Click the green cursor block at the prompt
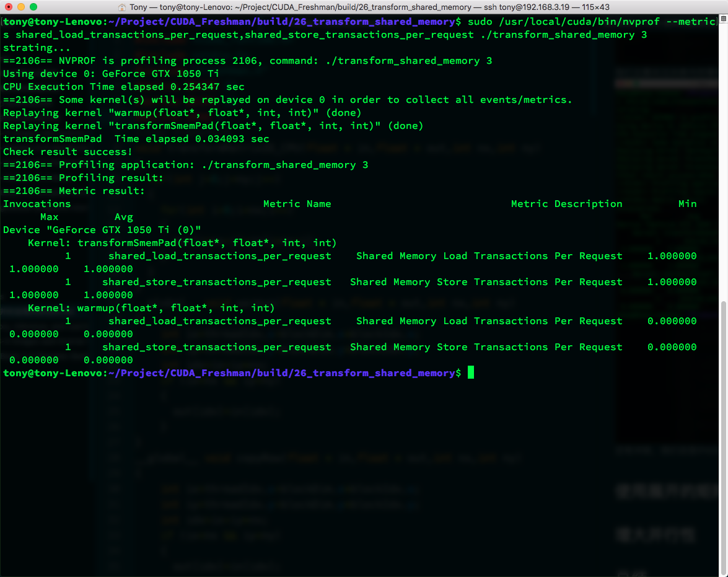 point(471,372)
